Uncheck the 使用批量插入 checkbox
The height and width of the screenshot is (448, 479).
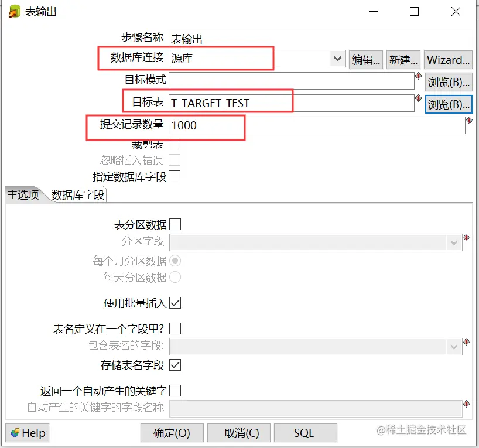tap(175, 303)
